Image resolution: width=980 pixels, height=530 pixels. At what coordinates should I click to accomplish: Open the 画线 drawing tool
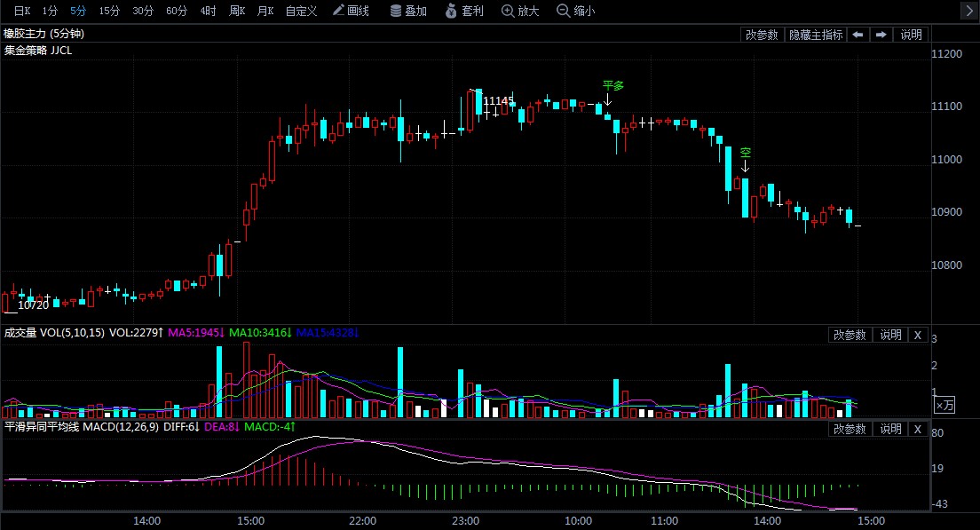351,11
